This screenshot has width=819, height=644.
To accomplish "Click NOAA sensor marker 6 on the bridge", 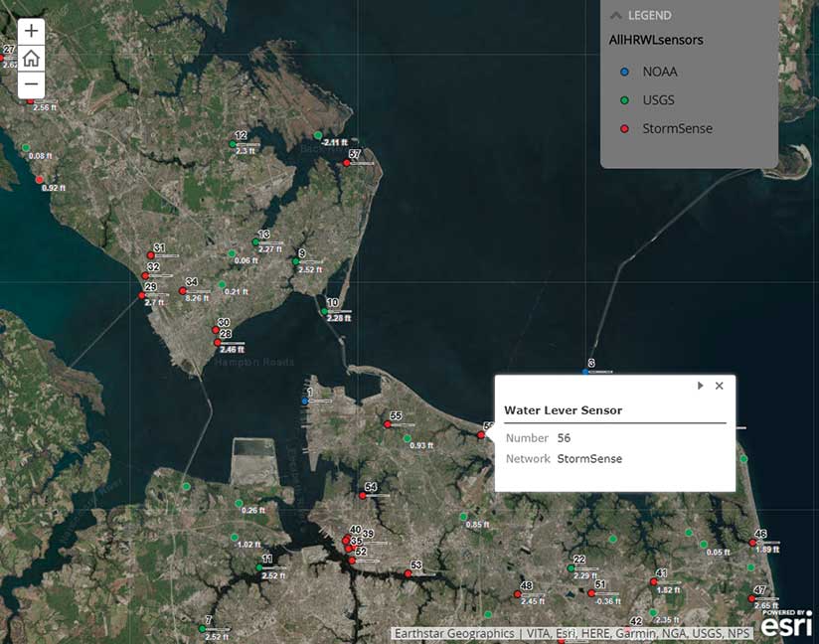I will (585, 372).
